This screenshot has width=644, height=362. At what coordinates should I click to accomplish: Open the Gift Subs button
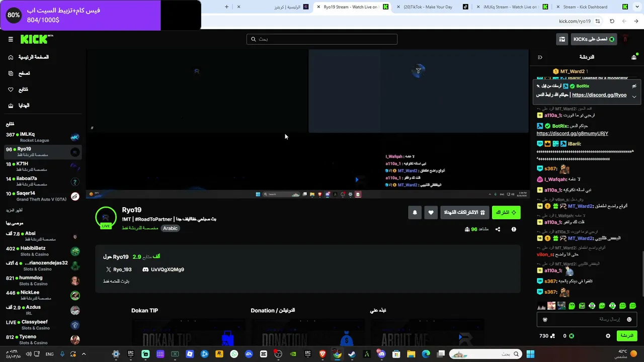[x=464, y=213]
